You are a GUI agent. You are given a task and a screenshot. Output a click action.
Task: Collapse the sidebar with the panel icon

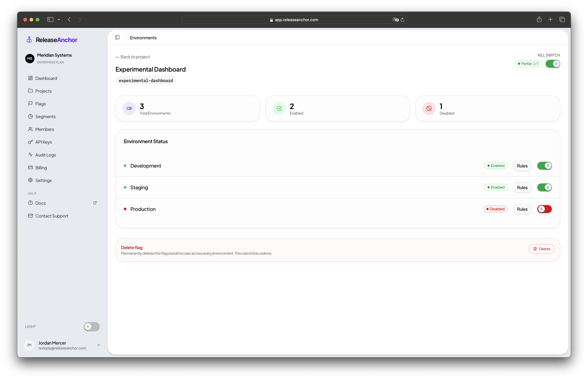(117, 37)
